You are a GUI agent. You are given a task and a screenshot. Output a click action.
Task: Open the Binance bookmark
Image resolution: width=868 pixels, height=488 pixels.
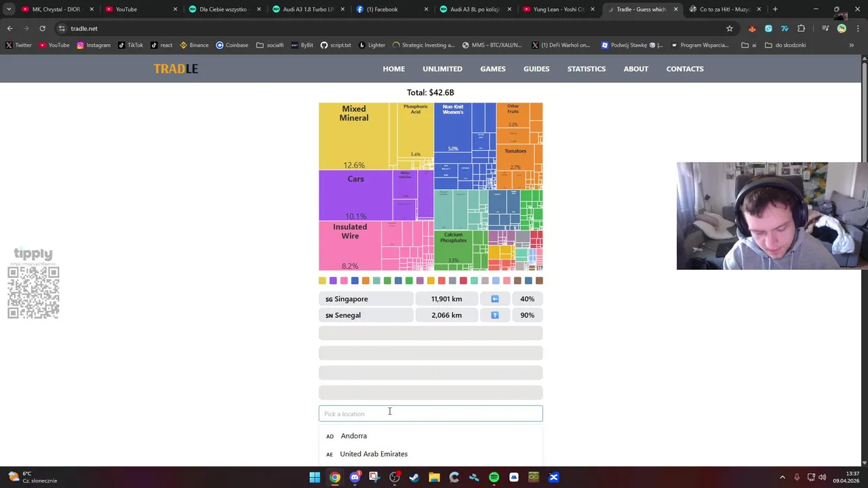[x=194, y=45]
